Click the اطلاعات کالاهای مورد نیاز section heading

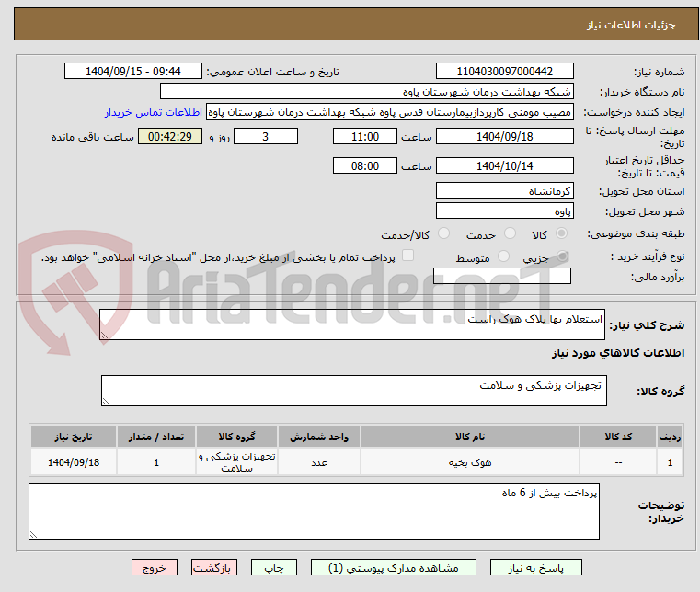tap(618, 353)
